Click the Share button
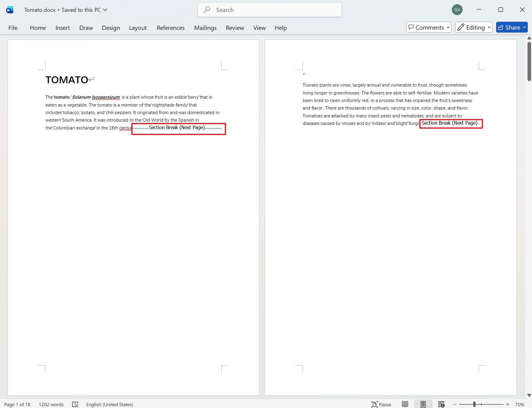This screenshot has width=532, height=408. (x=511, y=27)
